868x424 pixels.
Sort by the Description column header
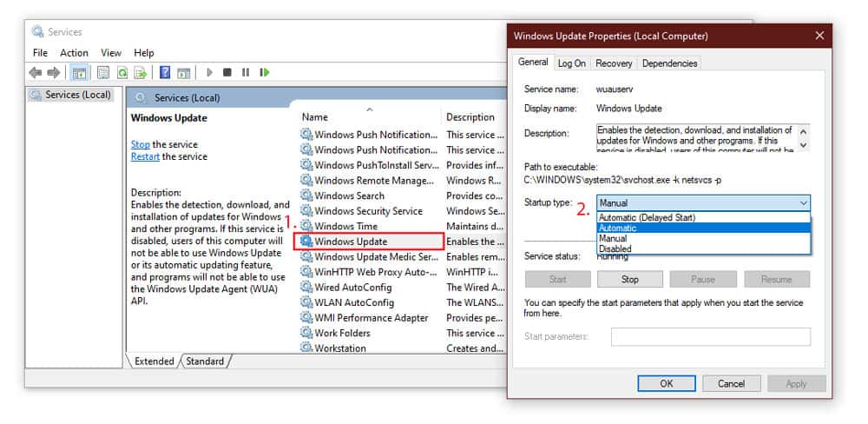pyautogui.click(x=470, y=117)
